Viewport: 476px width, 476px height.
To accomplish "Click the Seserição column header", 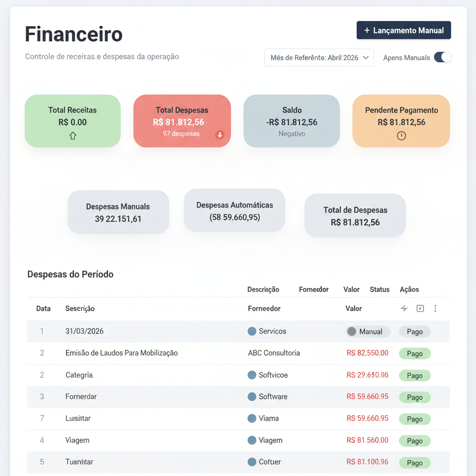I will coord(80,309).
